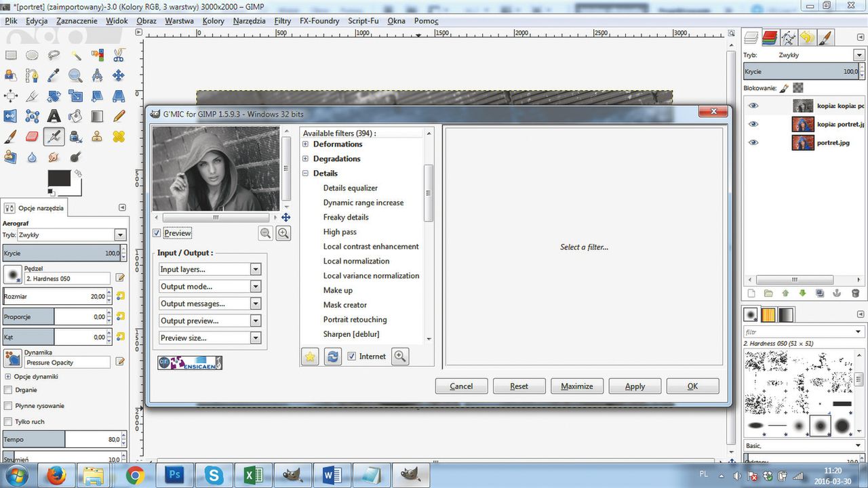Switch to the Channels tab in dock

click(x=770, y=37)
